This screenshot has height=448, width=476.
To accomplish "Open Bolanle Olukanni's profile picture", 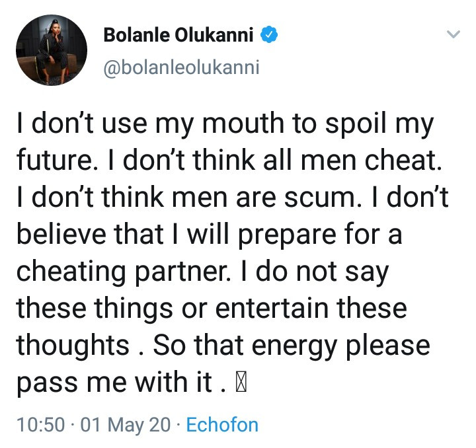I will (x=52, y=50).
